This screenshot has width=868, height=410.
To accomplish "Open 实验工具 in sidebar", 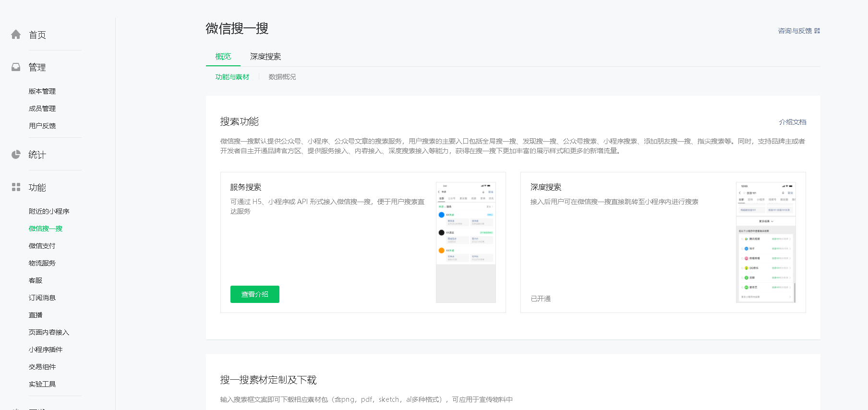I will point(42,384).
